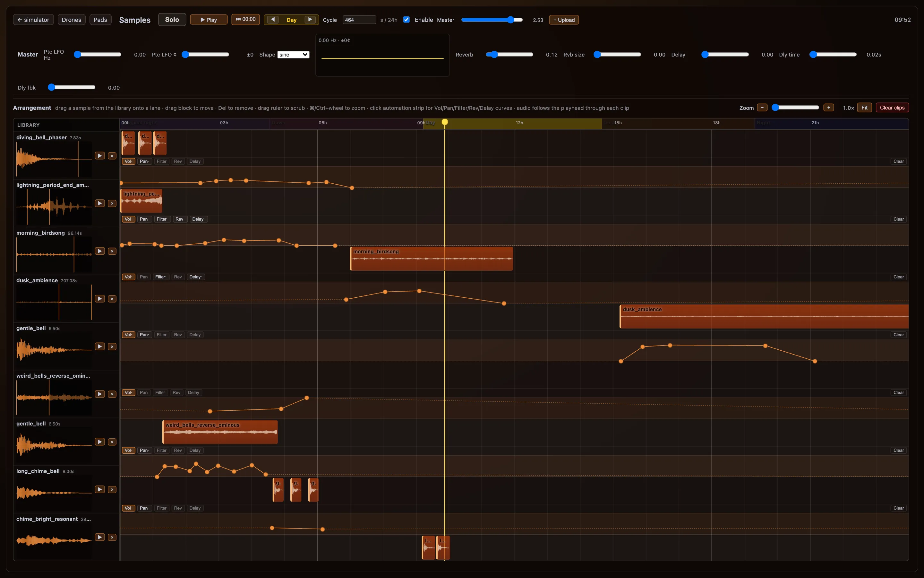Preview the lightning_period_end sample

pyautogui.click(x=100, y=203)
